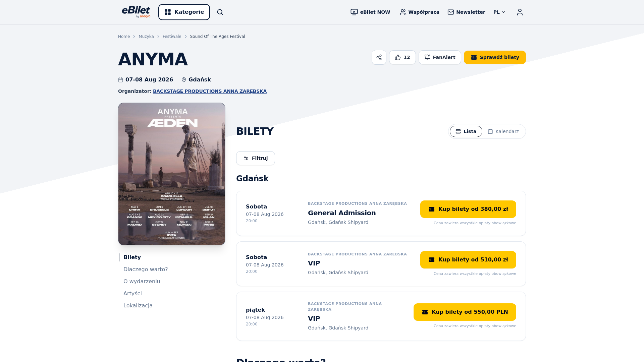Buy tickets from 550,00 PLN
The width and height of the screenshot is (644, 362).
pos(465,312)
